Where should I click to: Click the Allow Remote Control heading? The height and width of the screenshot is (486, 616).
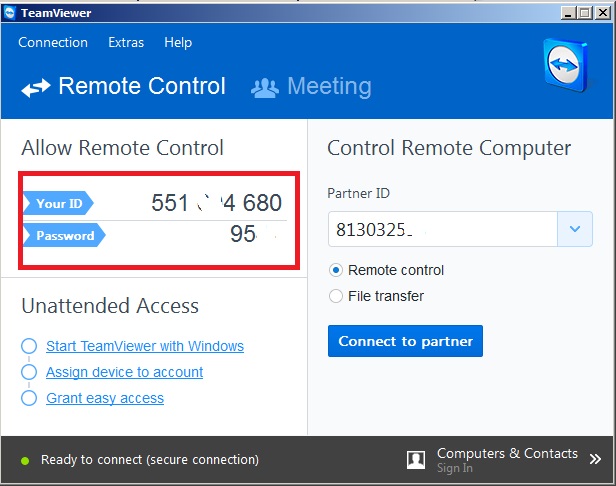tap(122, 148)
